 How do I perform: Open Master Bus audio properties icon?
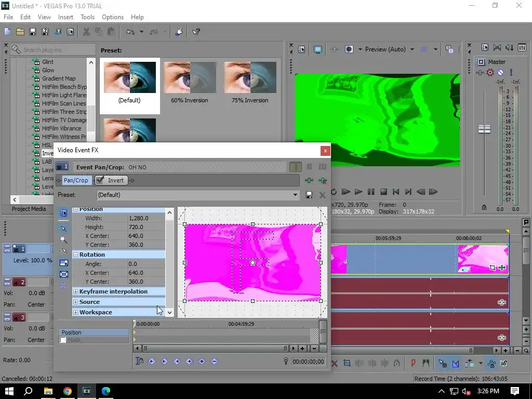click(485, 47)
